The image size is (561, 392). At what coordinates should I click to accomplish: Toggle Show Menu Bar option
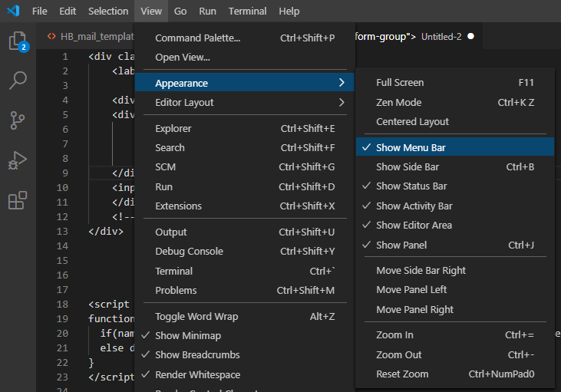[x=411, y=147]
